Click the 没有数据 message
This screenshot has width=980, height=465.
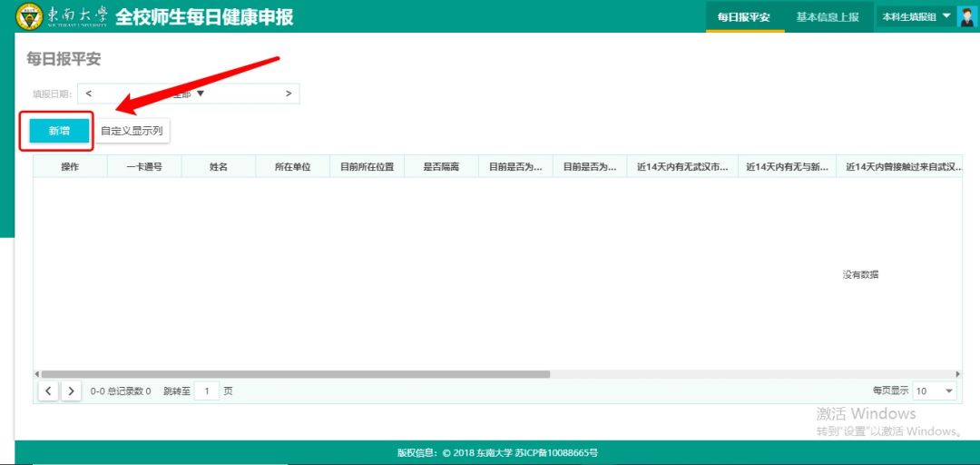point(860,275)
